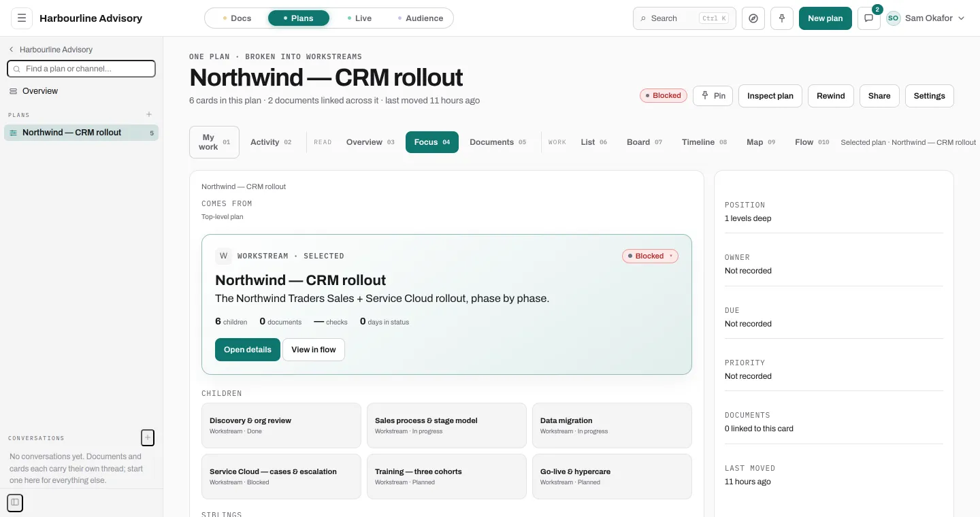
Task: Switch to the Audience section
Action: point(421,18)
